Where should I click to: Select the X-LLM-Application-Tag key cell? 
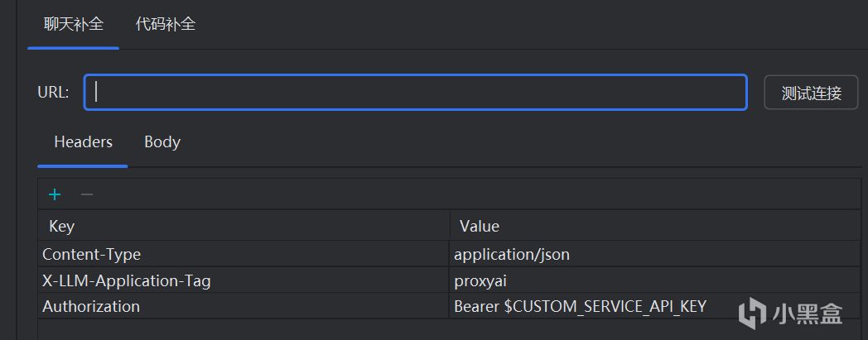[127, 280]
